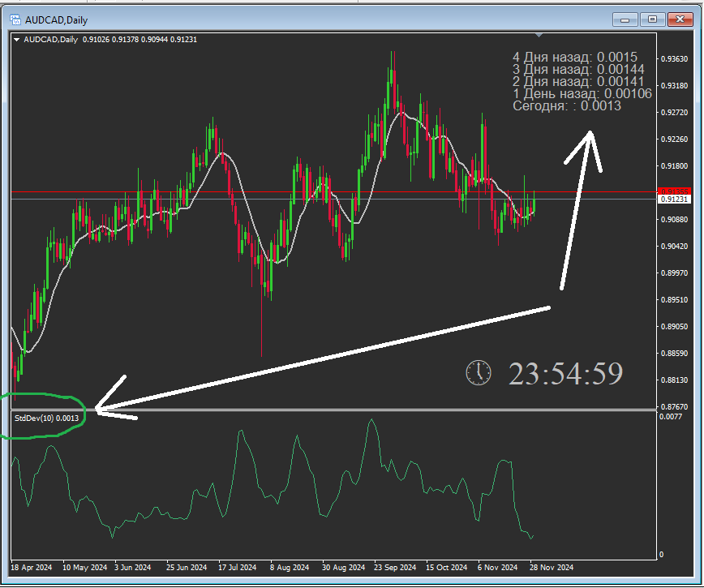Click the '1 День назад: 0.00106' line
The height and width of the screenshot is (588, 704).
pos(582,93)
